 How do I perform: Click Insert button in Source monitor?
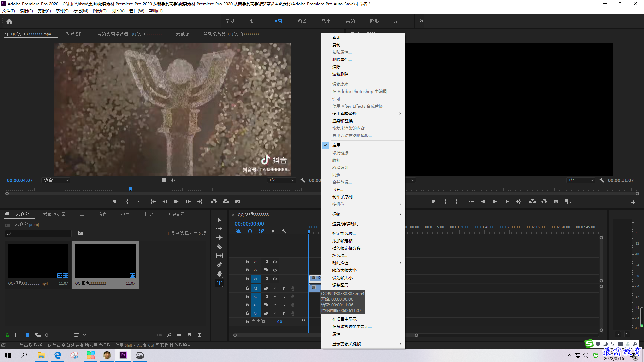pos(214,202)
